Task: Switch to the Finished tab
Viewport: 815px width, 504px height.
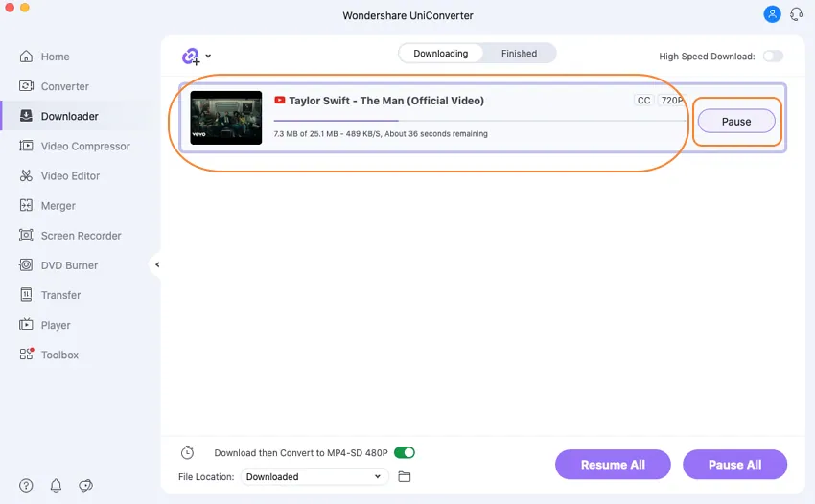Action: (x=520, y=54)
